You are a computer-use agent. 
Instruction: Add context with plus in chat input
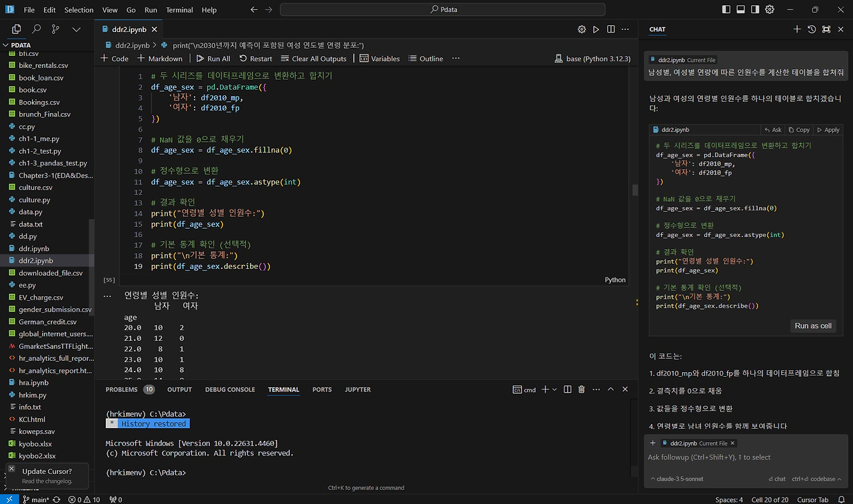coord(653,443)
